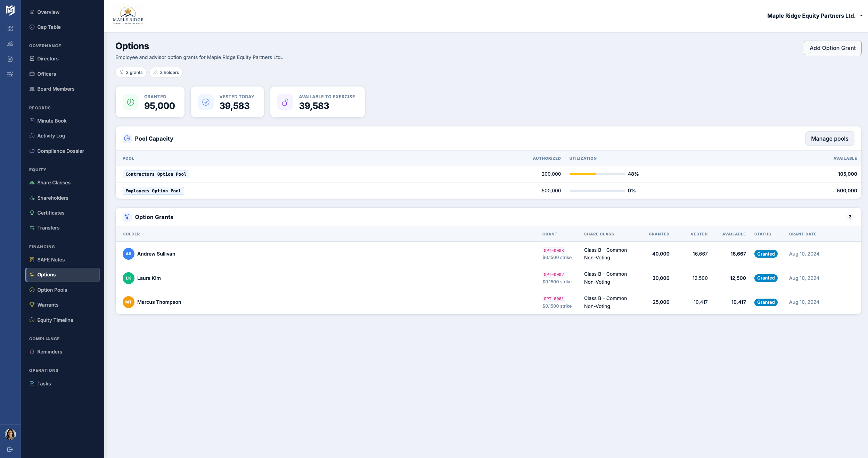
Task: Go to Option Pools page
Action: (x=52, y=290)
